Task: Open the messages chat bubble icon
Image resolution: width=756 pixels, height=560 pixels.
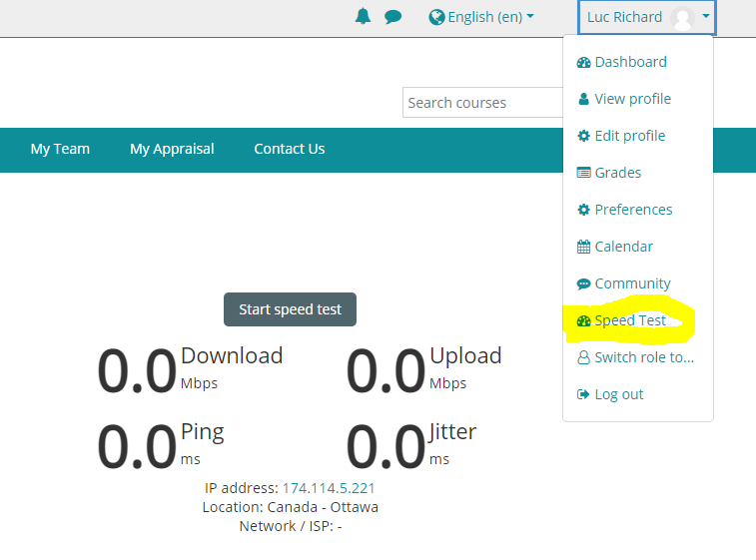Action: (392, 17)
